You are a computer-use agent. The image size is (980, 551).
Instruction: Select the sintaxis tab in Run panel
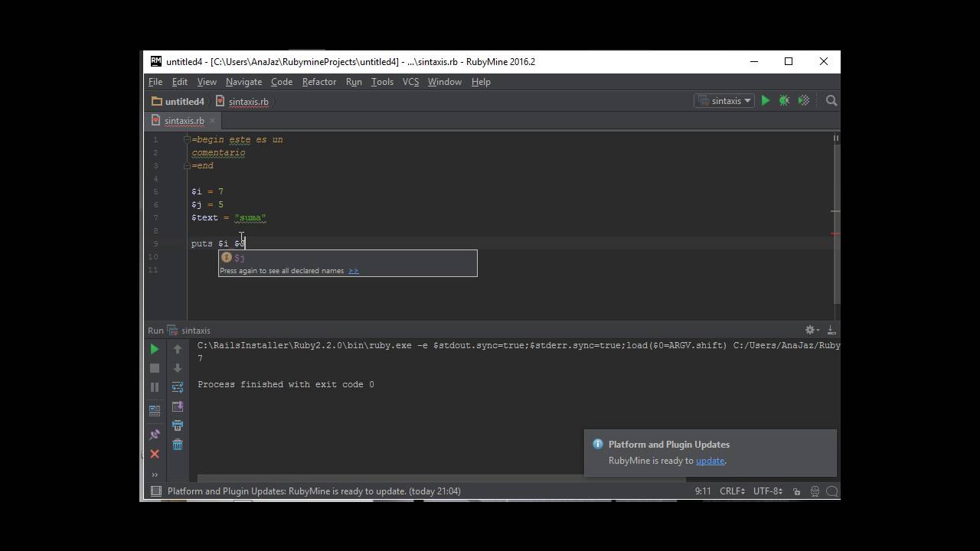point(189,331)
